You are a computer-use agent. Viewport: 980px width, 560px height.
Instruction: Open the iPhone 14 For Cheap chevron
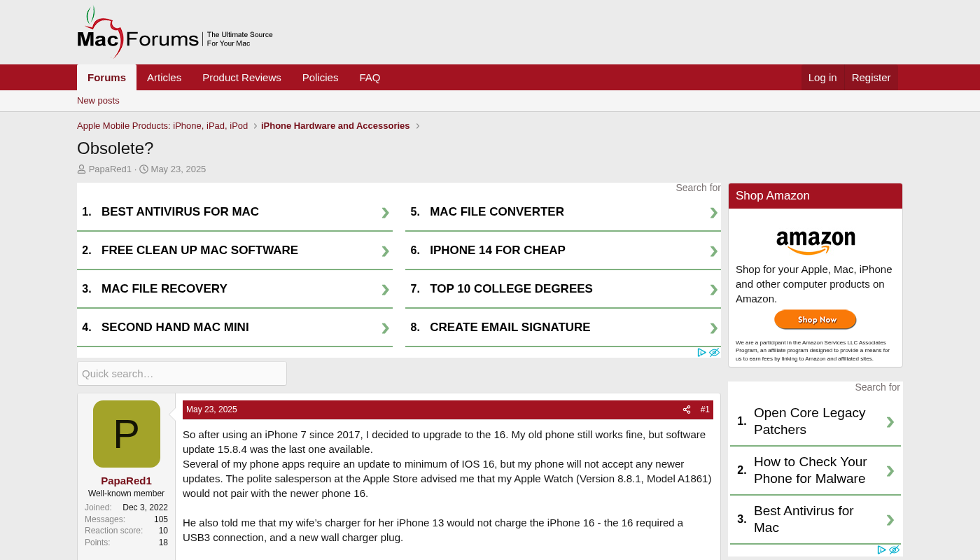(713, 251)
